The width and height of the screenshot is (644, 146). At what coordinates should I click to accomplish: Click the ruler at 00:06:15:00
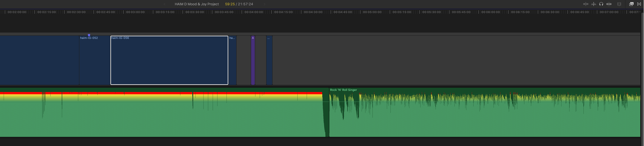click(520, 12)
